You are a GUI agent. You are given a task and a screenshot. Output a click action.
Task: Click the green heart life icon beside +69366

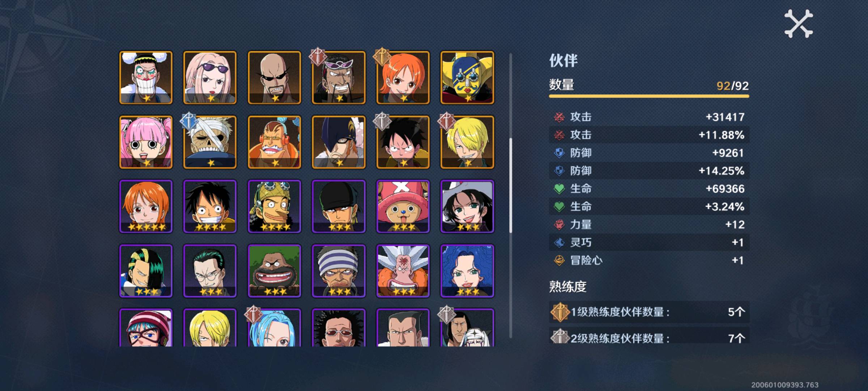559,189
